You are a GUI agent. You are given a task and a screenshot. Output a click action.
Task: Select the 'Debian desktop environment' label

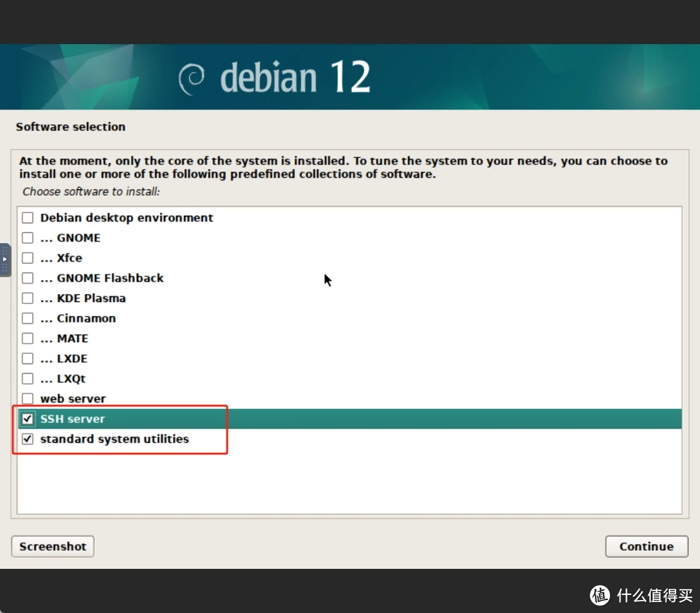(127, 218)
